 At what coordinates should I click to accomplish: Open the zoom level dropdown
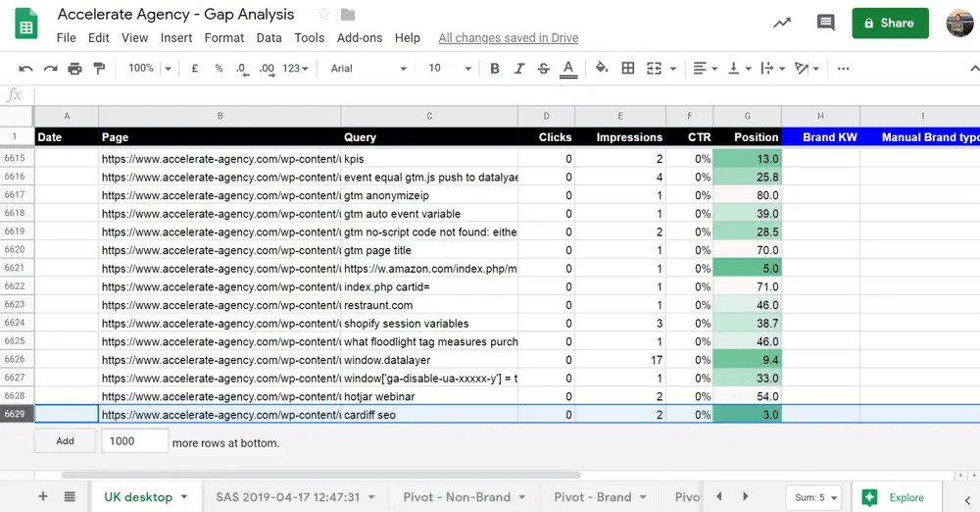[150, 69]
